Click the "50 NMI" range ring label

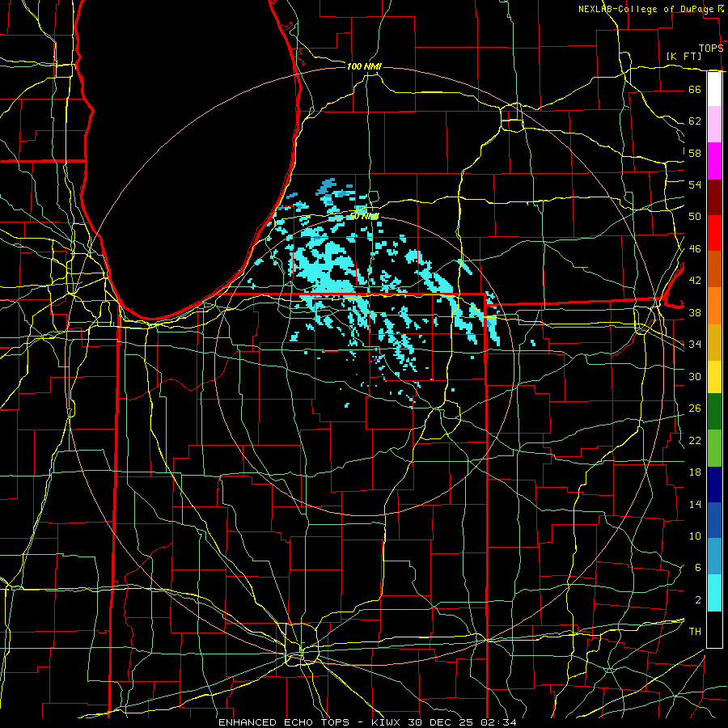(363, 216)
